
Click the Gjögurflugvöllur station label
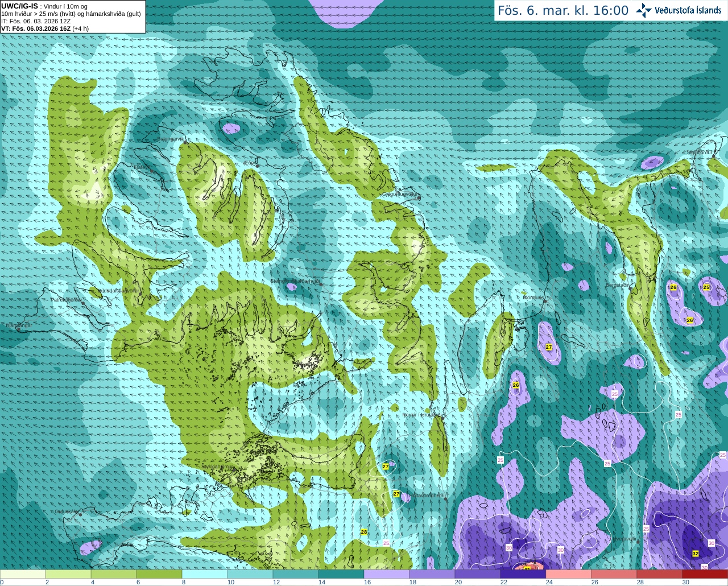click(x=400, y=194)
